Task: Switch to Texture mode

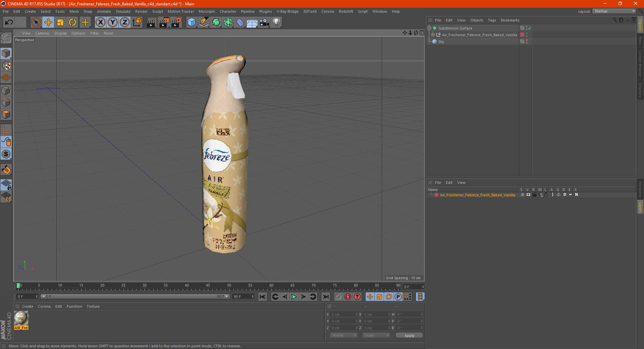Action: pos(6,65)
